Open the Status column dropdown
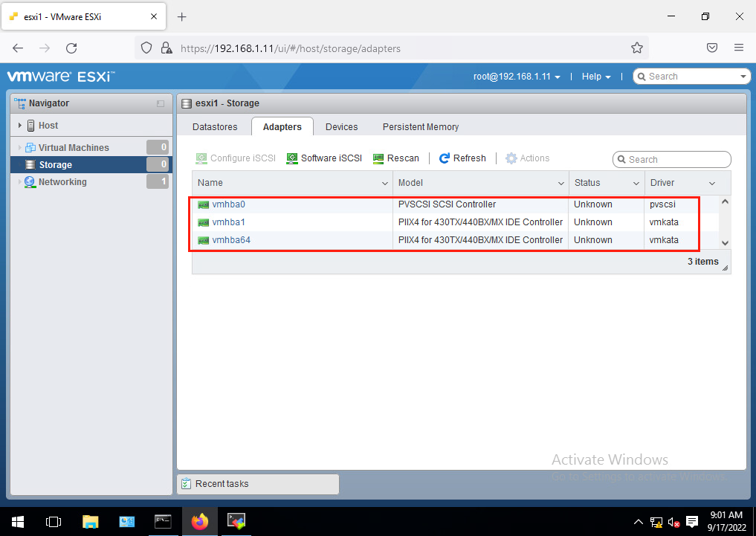756x536 pixels. tap(636, 183)
